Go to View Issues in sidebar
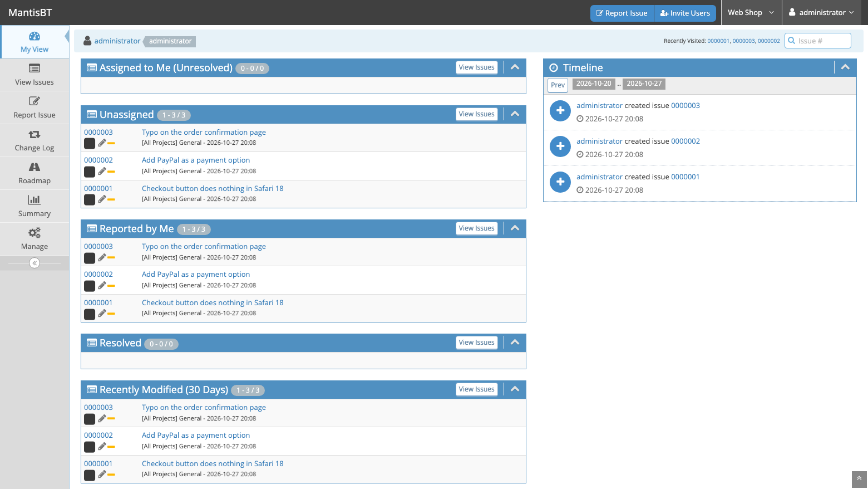Image resolution: width=868 pixels, height=489 pixels. click(x=34, y=75)
